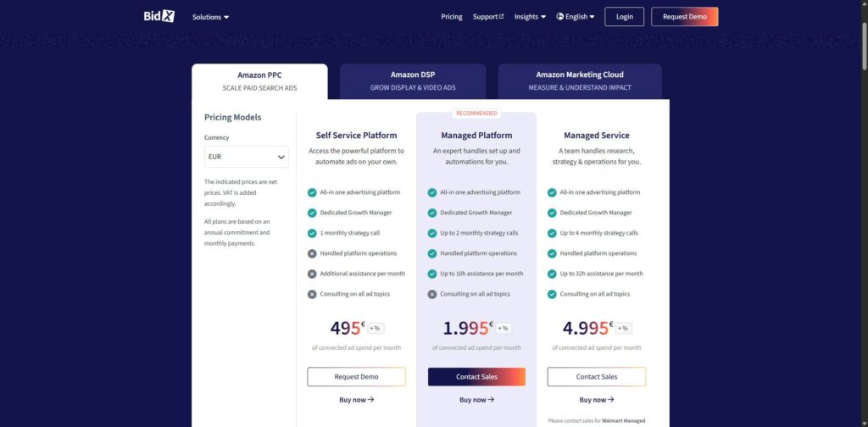Click checkmark beside Managed Service 'All-in one advertising platform'

click(552, 192)
